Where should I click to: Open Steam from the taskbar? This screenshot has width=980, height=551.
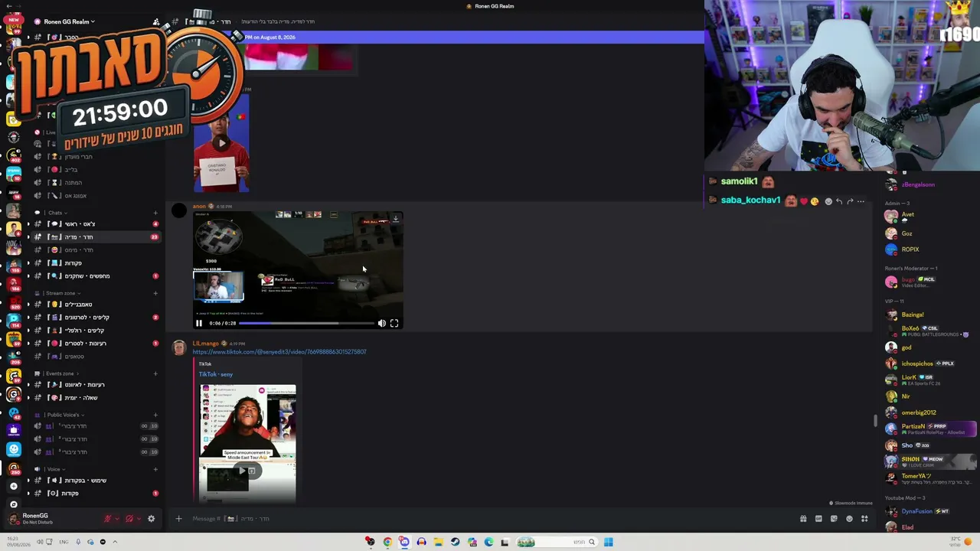click(x=455, y=542)
